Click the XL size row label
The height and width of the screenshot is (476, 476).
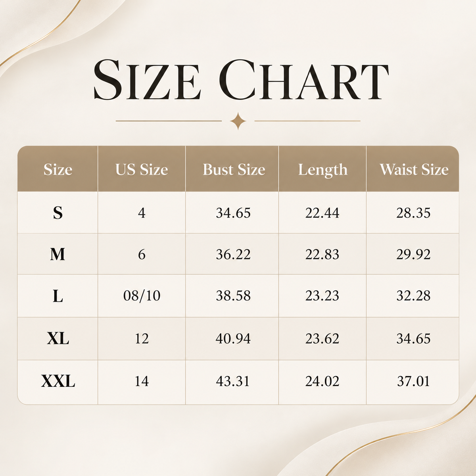click(x=58, y=338)
